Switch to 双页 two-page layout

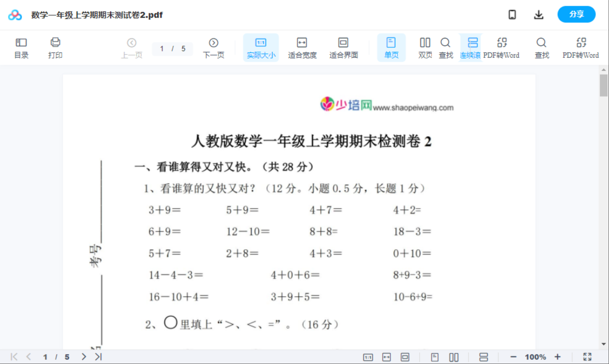coord(425,47)
